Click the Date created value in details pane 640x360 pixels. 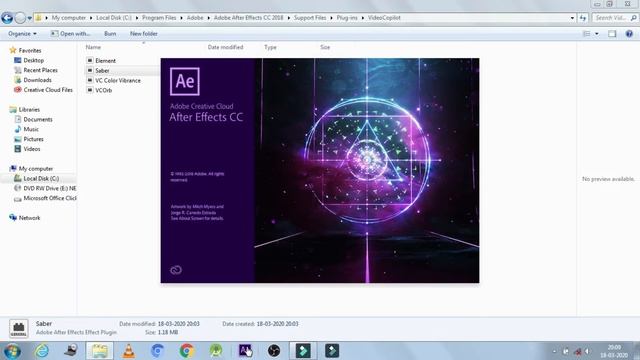point(277,324)
